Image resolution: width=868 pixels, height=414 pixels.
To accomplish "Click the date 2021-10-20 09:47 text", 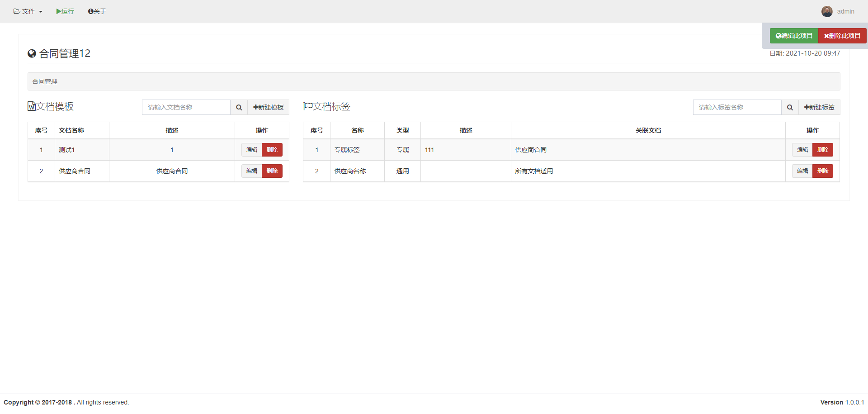I will coord(813,53).
